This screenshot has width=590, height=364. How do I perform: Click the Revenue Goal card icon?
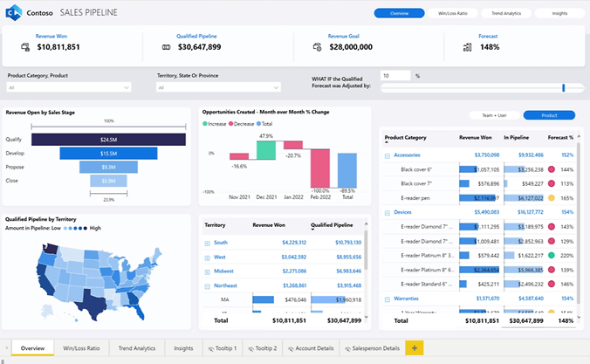[317, 47]
